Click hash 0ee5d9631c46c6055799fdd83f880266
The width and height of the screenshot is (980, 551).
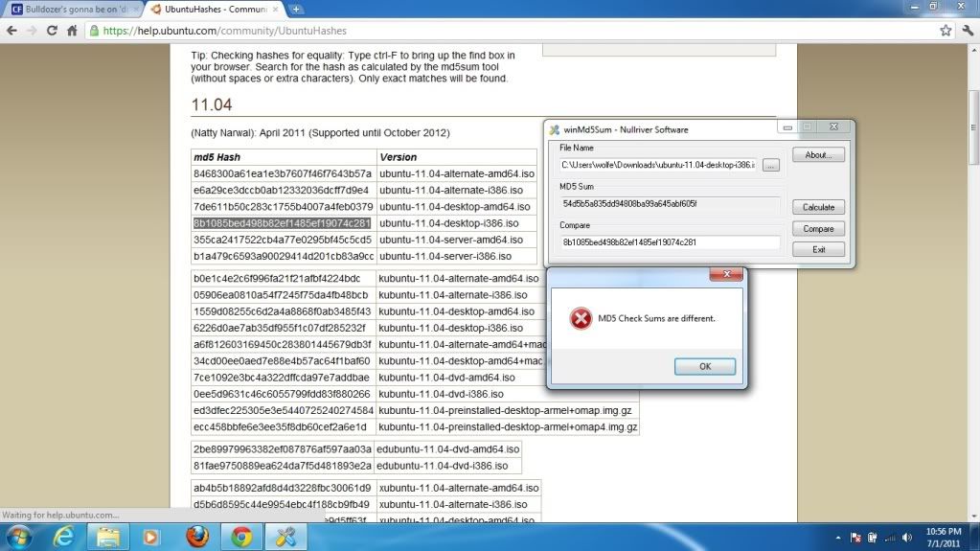[282, 394]
